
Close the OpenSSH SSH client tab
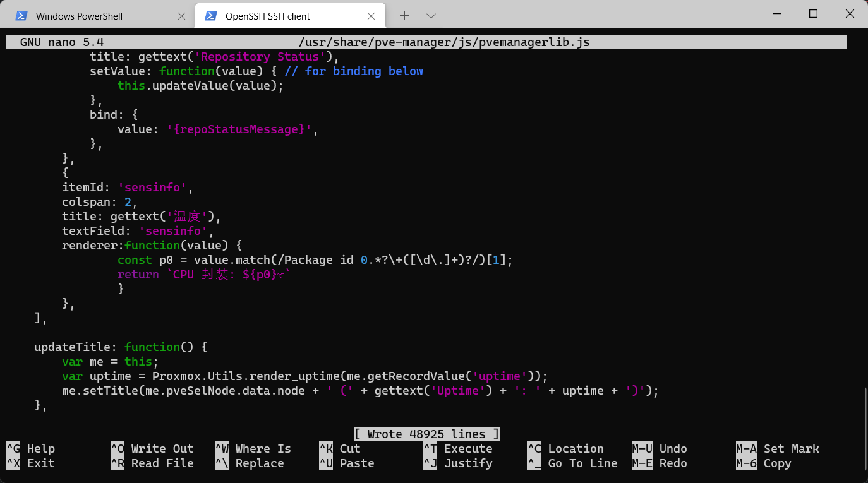pos(371,16)
